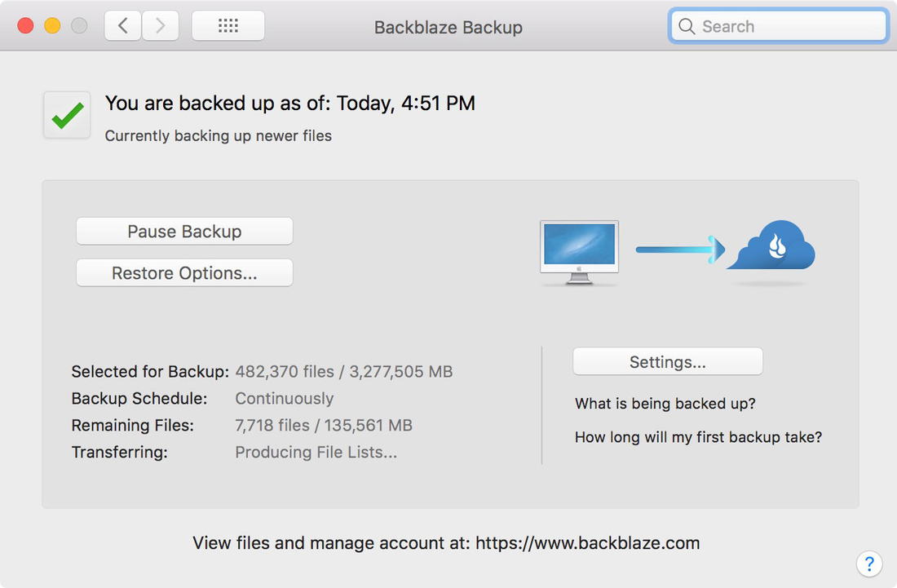Screen dimensions: 897x588
Task: Open 'What is being backed up?' link
Action: (x=665, y=404)
